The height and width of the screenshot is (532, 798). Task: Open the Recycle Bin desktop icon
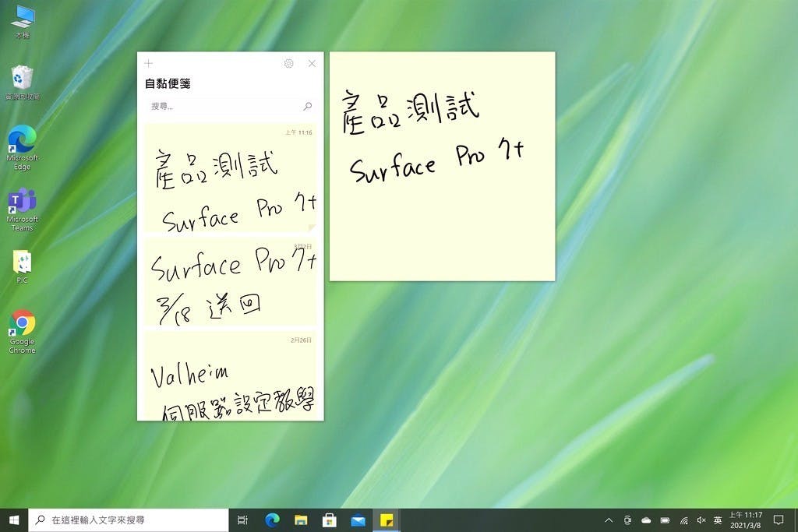pos(23,83)
